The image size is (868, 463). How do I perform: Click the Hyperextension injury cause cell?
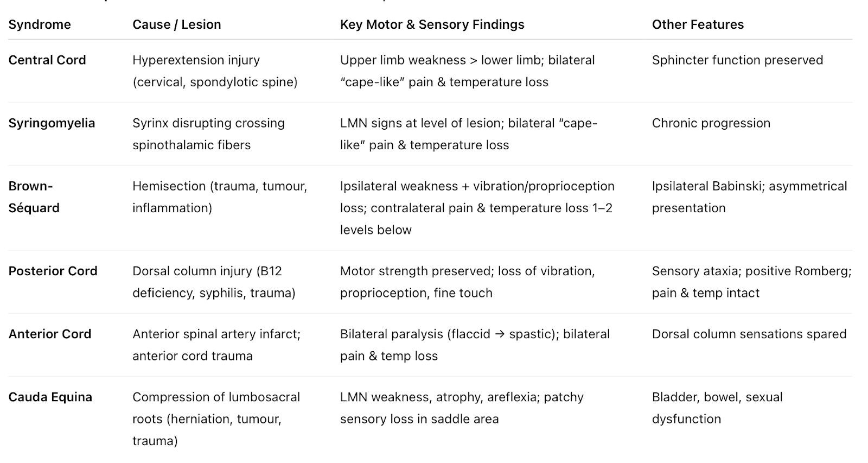[215, 71]
